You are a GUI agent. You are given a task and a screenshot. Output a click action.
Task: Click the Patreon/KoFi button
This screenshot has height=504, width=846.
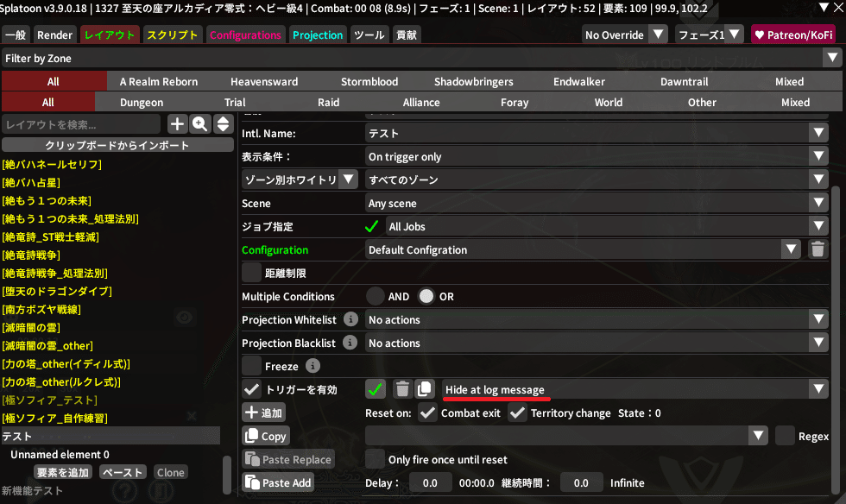(x=795, y=35)
